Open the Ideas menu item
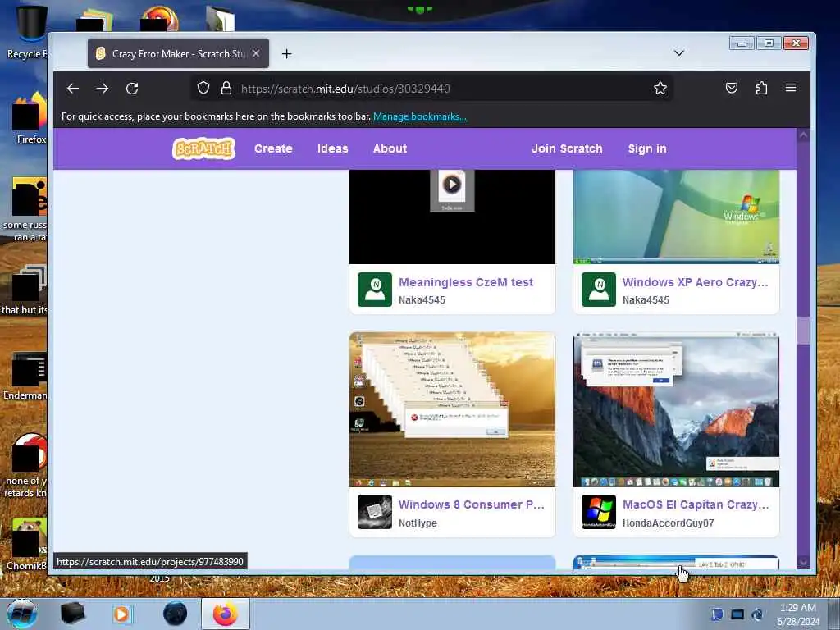Viewport: 840px width, 630px height. (333, 149)
